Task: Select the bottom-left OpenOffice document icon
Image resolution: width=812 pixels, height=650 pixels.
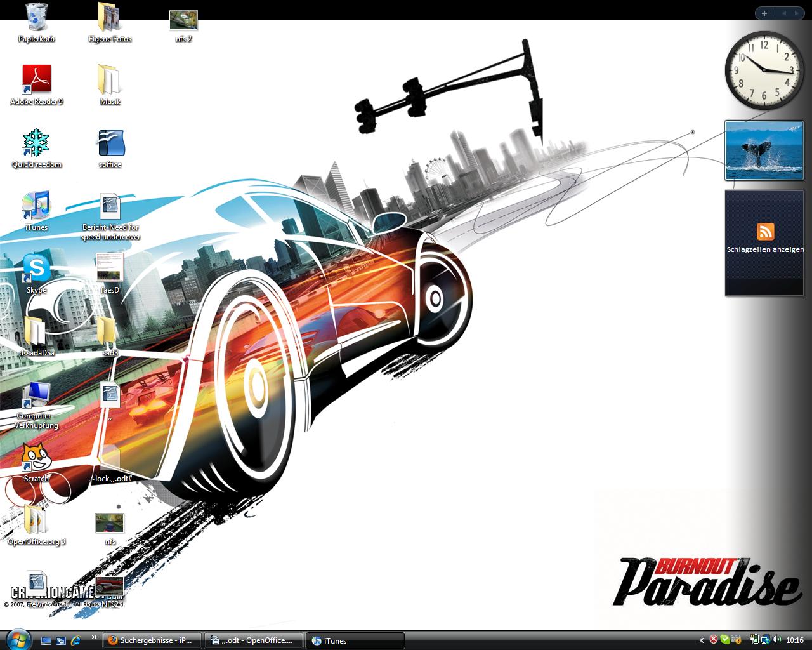Action: [x=36, y=583]
